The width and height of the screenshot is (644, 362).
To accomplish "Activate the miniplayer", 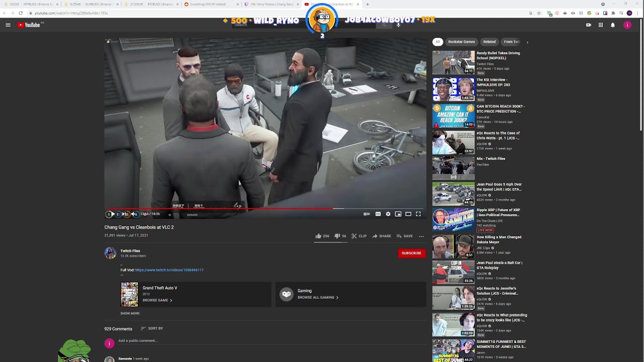I will (x=398, y=214).
